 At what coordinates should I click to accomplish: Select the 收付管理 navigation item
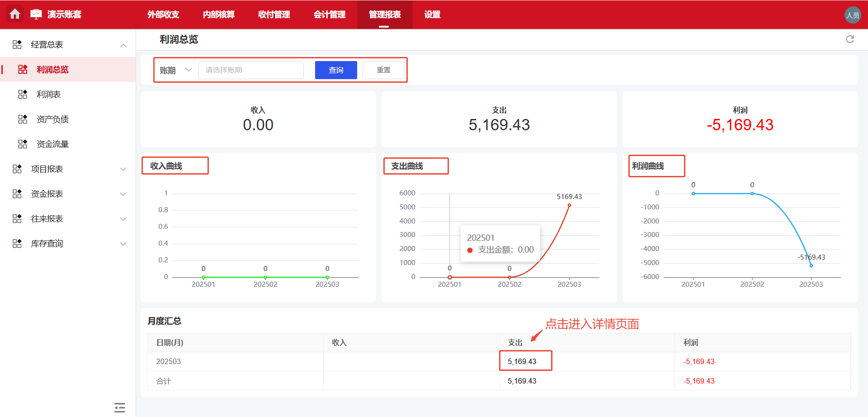tap(274, 14)
